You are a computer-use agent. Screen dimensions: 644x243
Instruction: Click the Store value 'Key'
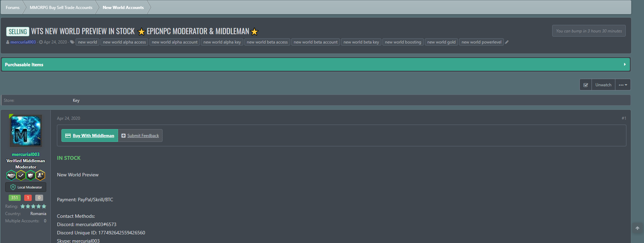click(76, 100)
